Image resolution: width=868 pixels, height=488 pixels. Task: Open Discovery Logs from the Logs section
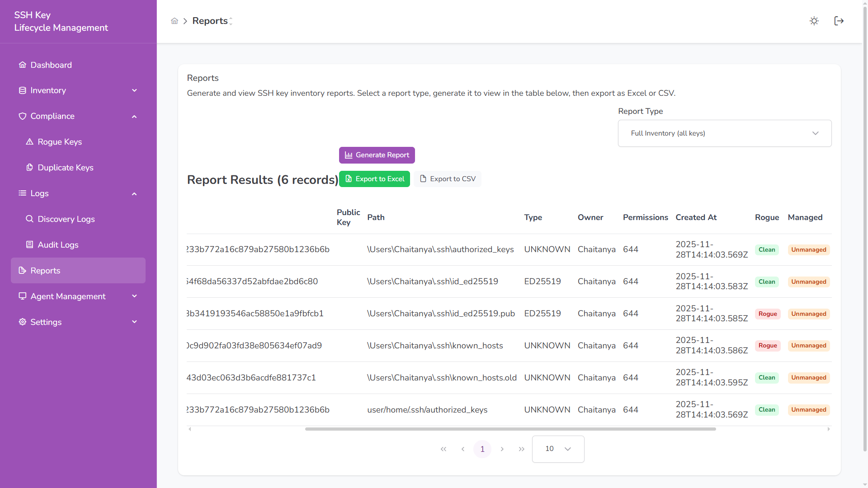(66, 219)
